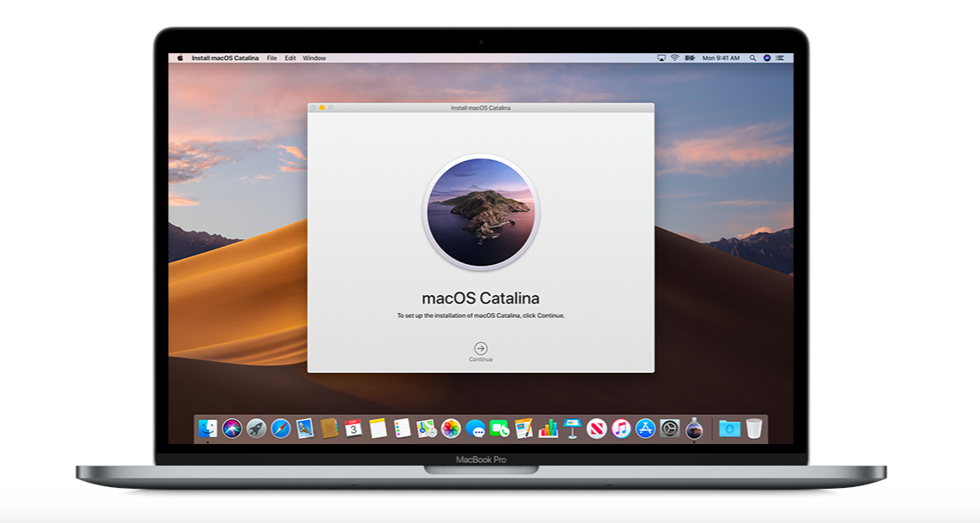Open System Preferences gear icon
The height and width of the screenshot is (523, 980).
tap(669, 429)
